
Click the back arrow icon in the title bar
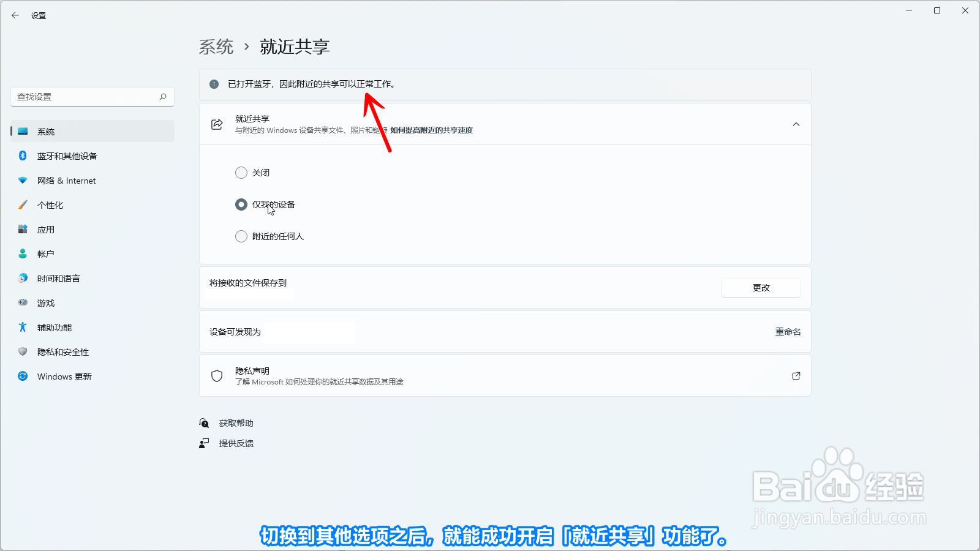pyautogui.click(x=15, y=15)
